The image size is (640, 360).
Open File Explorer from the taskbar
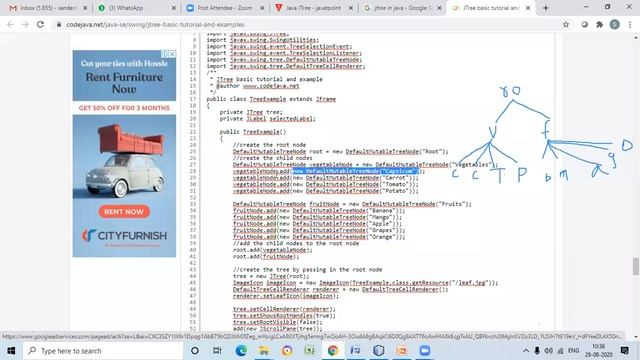264,351
